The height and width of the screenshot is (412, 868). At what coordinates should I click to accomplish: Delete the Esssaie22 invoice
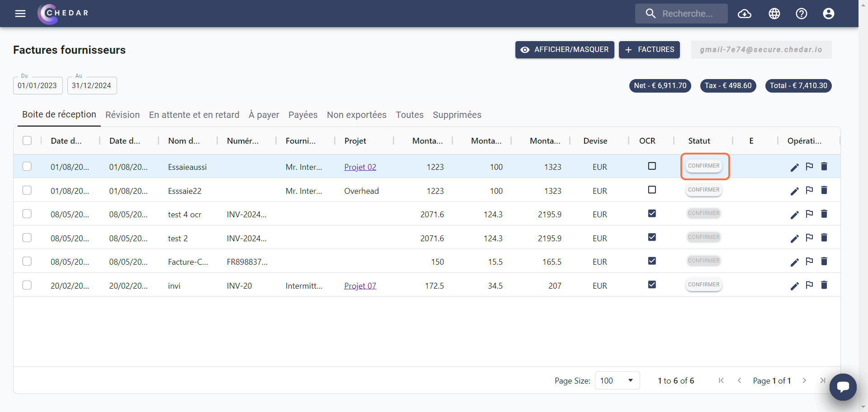click(824, 190)
